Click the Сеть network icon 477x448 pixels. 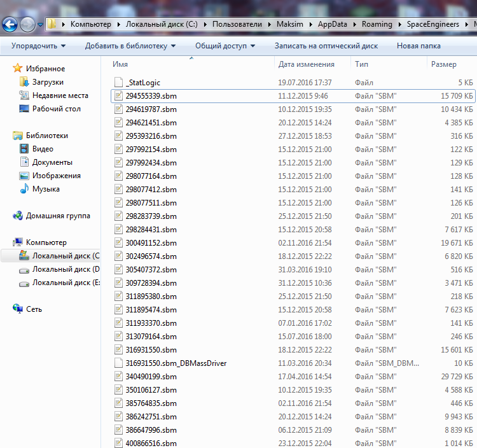click(x=18, y=309)
